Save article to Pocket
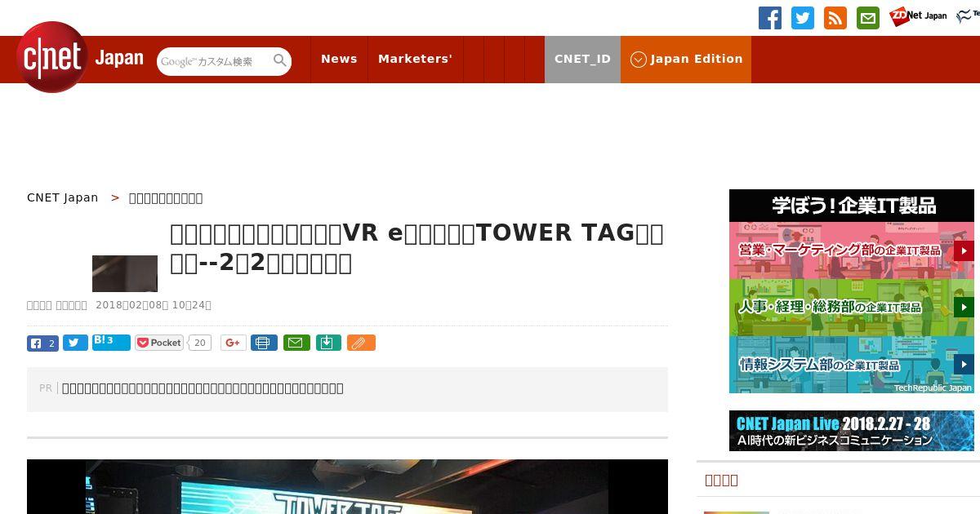The image size is (980, 514). [x=160, y=343]
